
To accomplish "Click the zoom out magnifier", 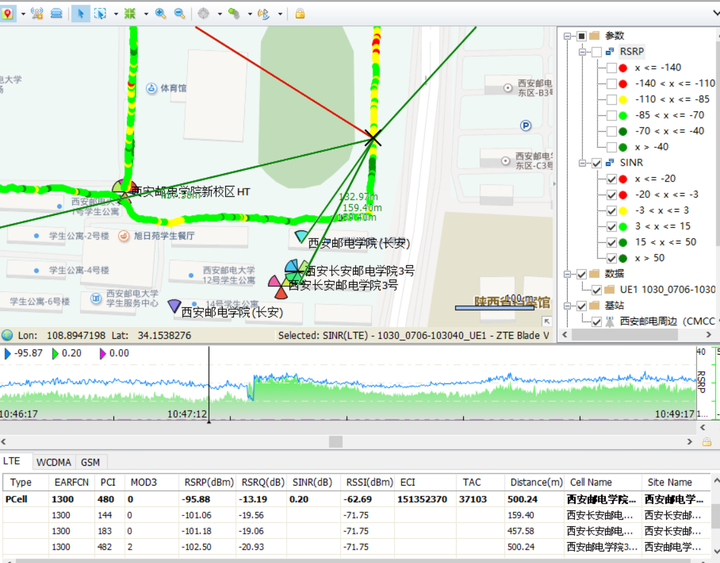I will click(180, 14).
